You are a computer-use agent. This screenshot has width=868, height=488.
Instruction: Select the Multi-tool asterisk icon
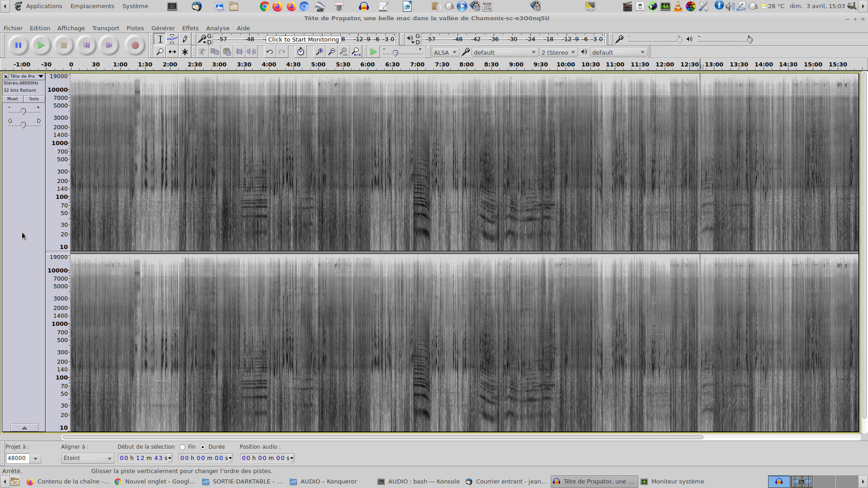[185, 52]
